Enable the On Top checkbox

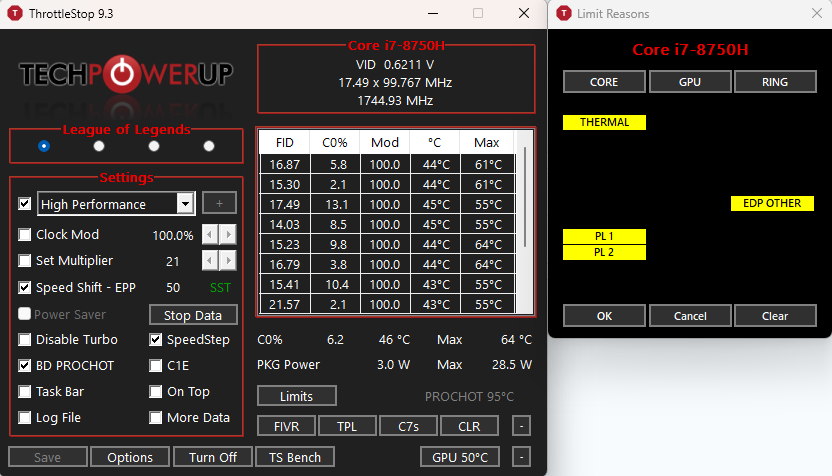click(155, 392)
